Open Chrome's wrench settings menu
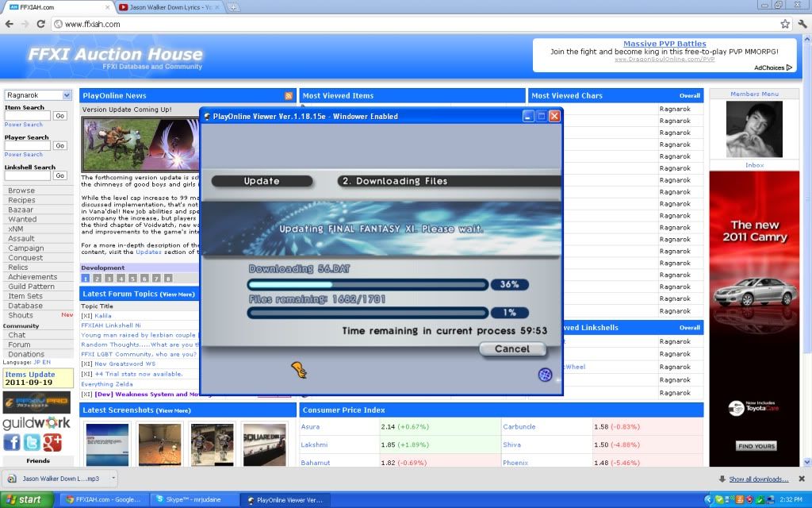 pos(801,24)
